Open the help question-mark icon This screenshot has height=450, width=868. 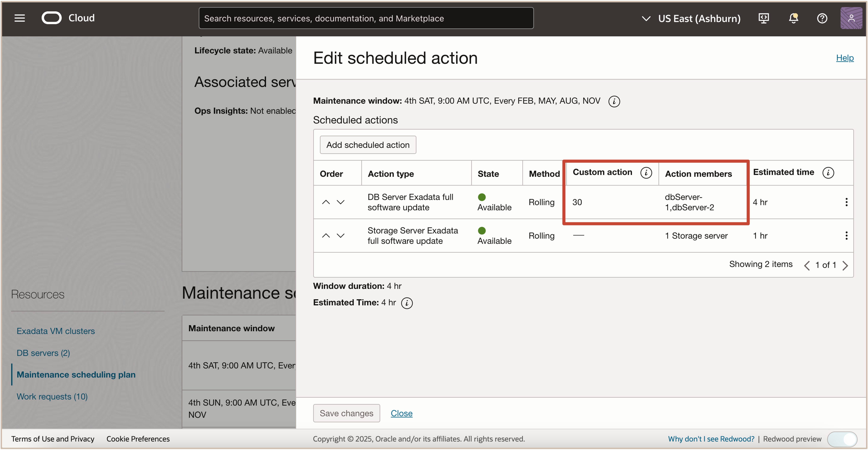tap(822, 18)
